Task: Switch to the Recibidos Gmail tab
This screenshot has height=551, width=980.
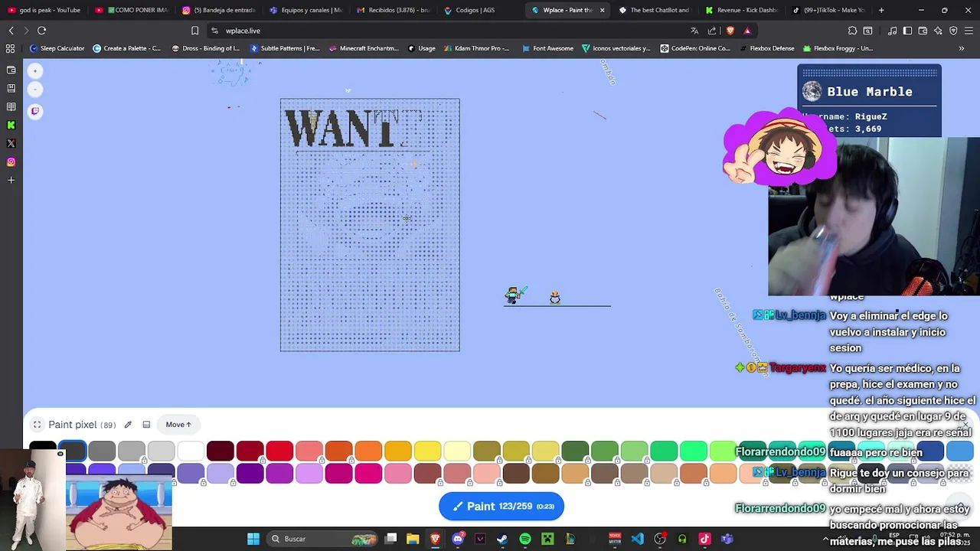Action: pyautogui.click(x=393, y=10)
